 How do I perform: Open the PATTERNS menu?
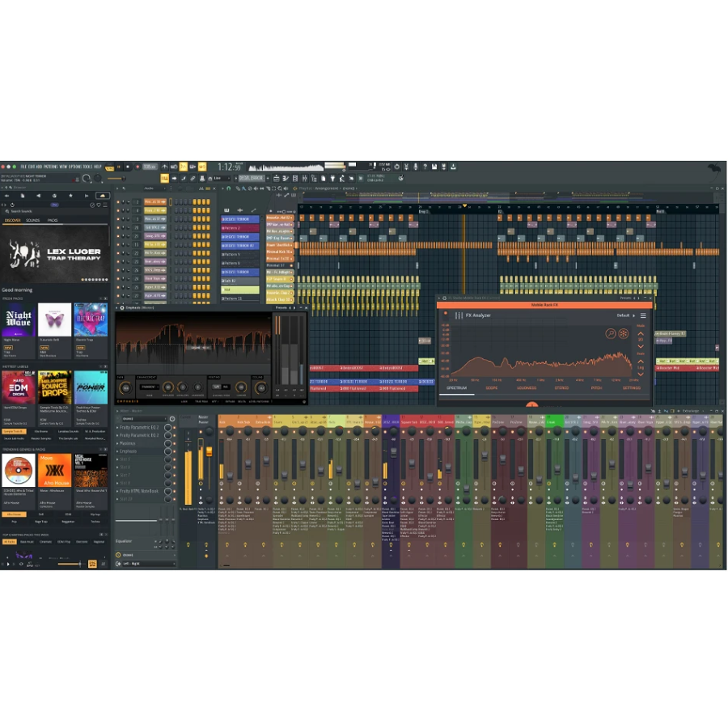[x=51, y=166]
